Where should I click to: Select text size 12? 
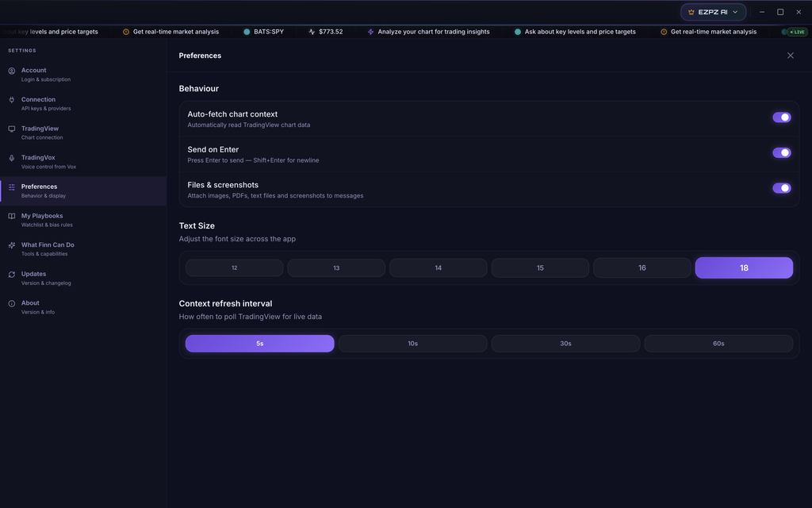pos(234,268)
